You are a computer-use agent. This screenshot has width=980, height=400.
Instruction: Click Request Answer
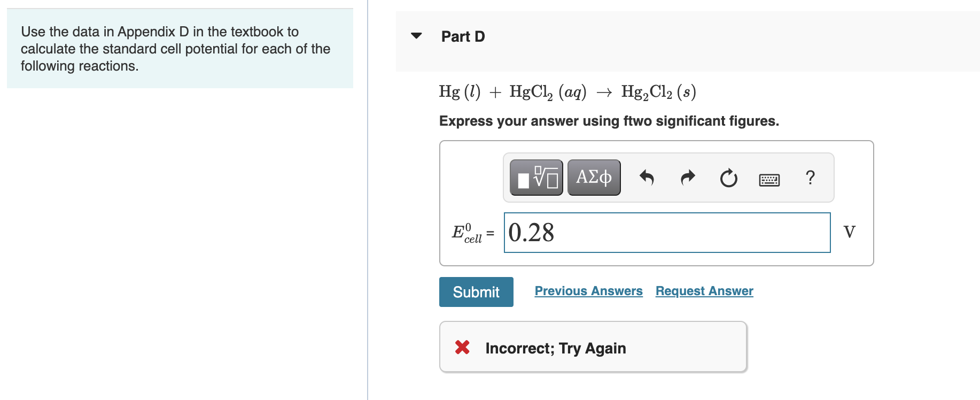click(703, 290)
